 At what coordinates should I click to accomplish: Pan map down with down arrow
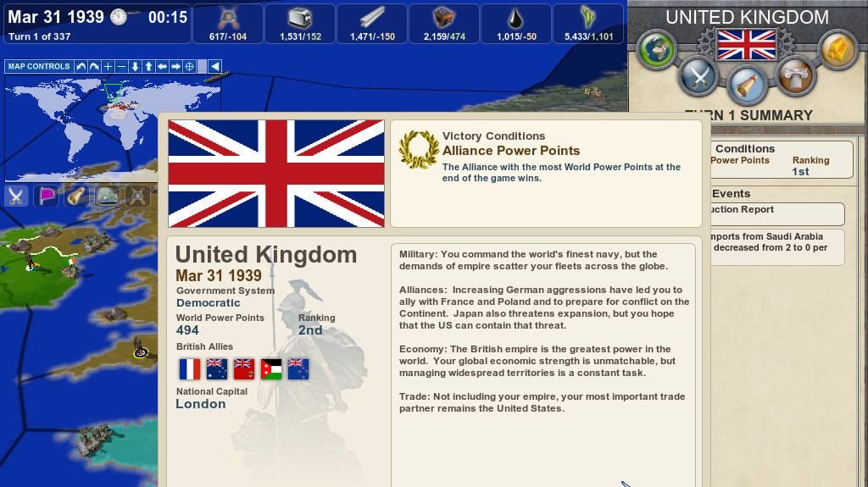(x=135, y=66)
